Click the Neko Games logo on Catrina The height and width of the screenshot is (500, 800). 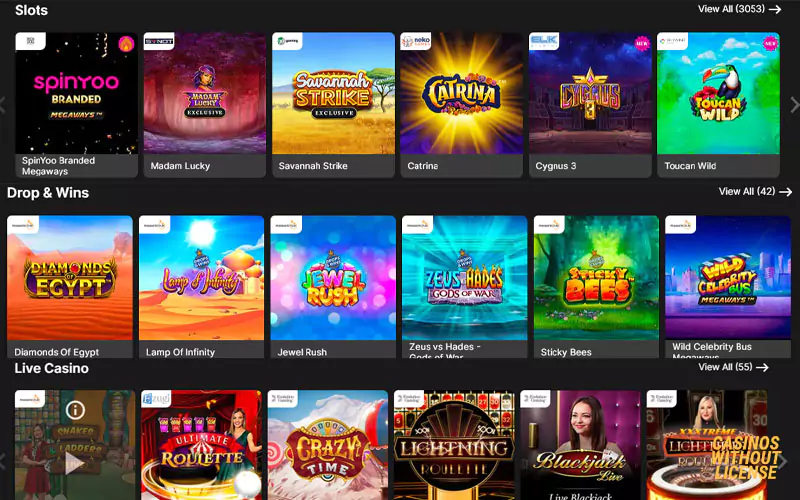(x=415, y=41)
